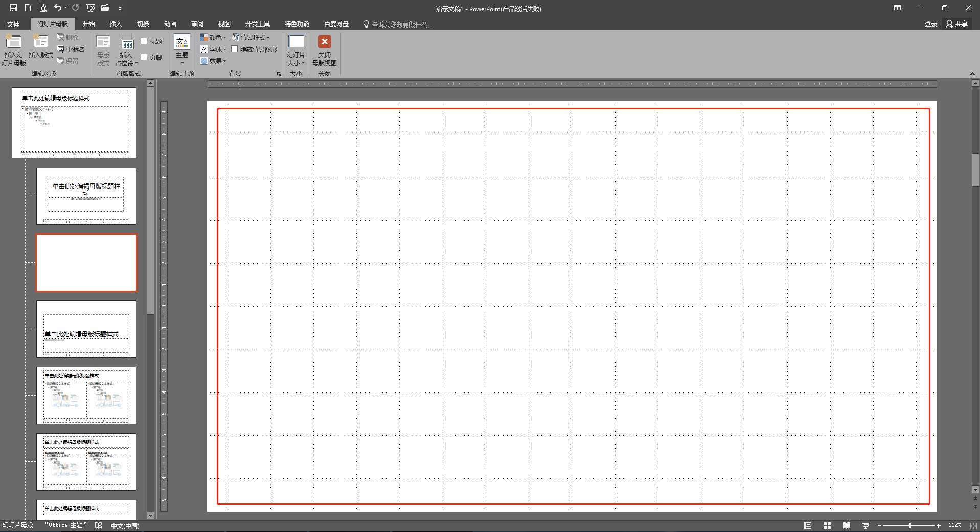Open the 开发工具 (Developer) tab

pyautogui.click(x=257, y=24)
